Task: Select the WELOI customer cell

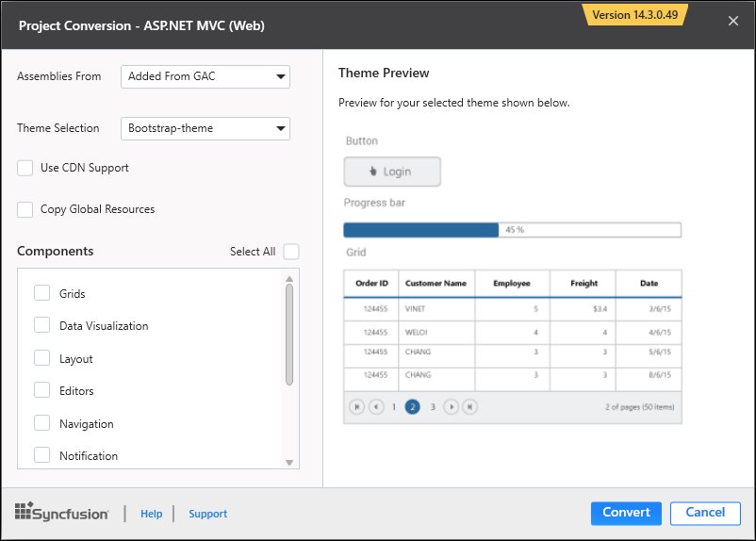Action: [436, 332]
